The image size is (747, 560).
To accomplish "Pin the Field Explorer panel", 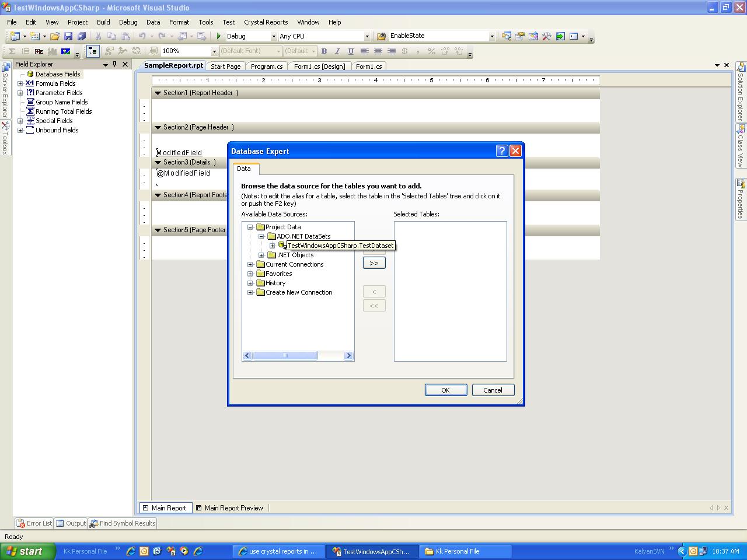I will (114, 64).
